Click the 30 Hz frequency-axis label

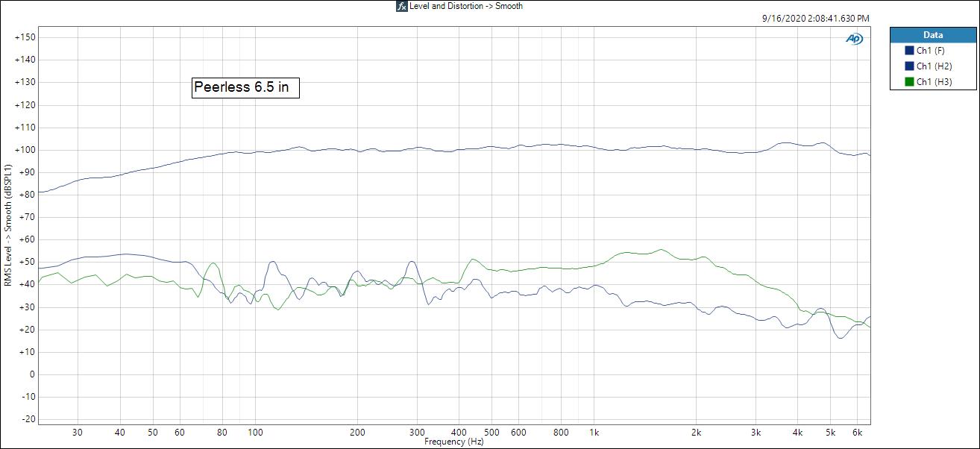pos(78,433)
